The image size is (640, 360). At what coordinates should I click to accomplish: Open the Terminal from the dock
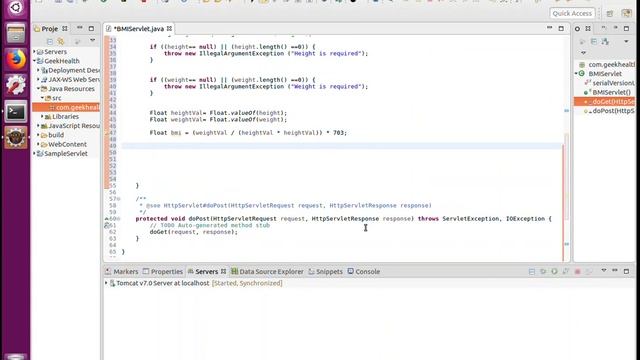(x=16, y=111)
